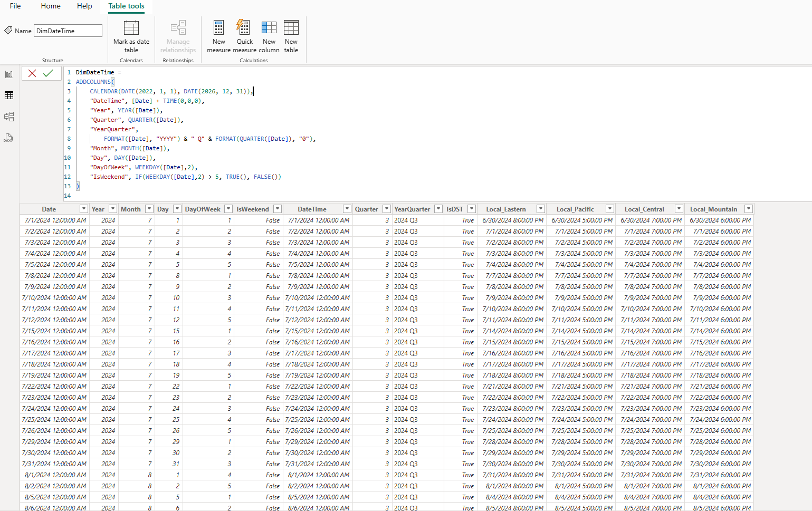This screenshot has height=511, width=812.
Task: Switch to the Home tab
Action: tap(51, 6)
